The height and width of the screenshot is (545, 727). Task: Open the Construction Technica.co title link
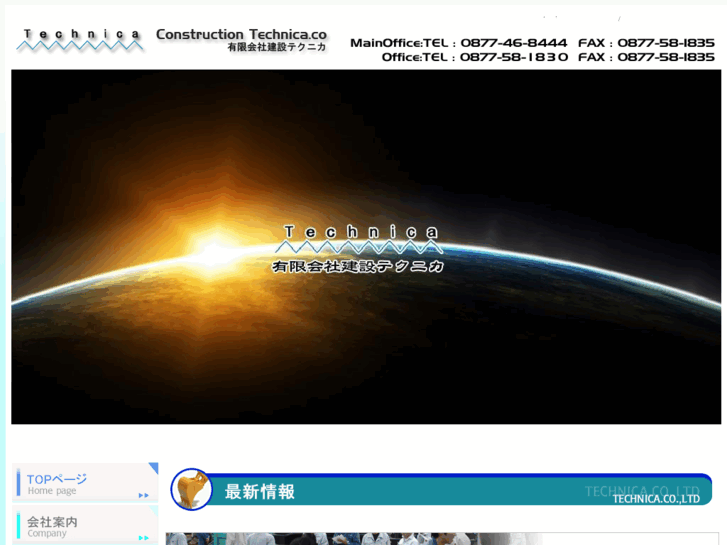tap(241, 34)
